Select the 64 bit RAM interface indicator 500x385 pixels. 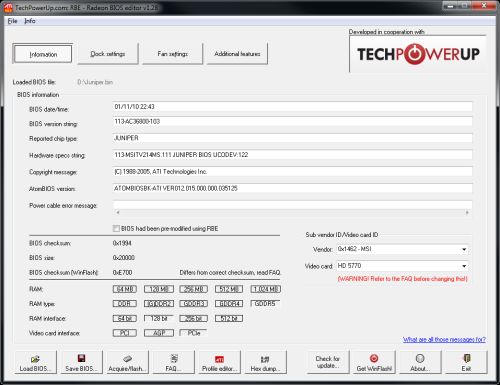click(125, 318)
